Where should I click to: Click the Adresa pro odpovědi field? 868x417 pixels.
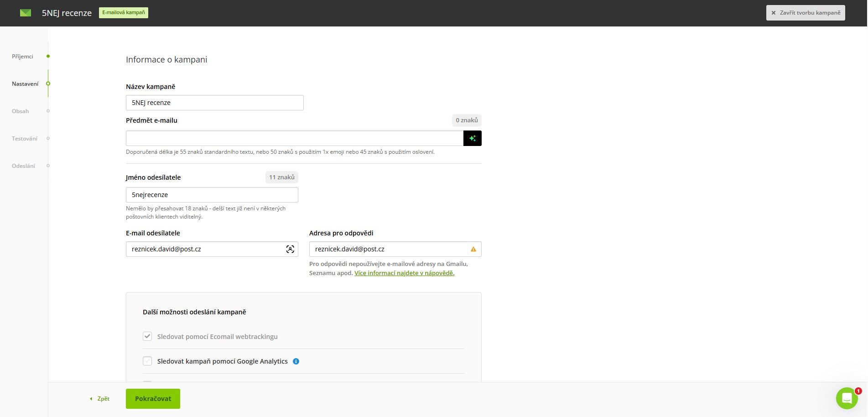coord(395,249)
